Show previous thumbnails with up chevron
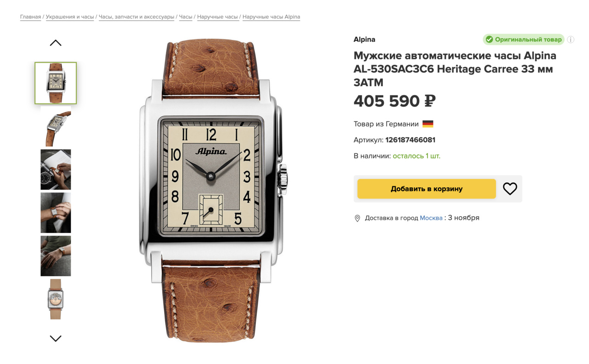 tap(56, 43)
